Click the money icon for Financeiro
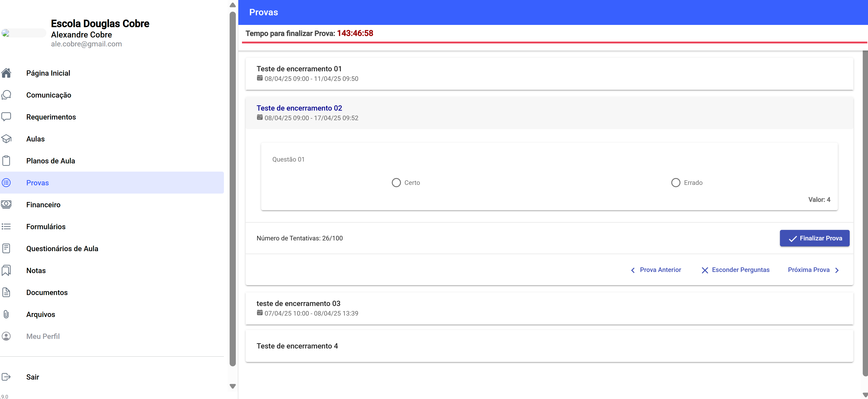This screenshot has width=868, height=399. (6, 204)
